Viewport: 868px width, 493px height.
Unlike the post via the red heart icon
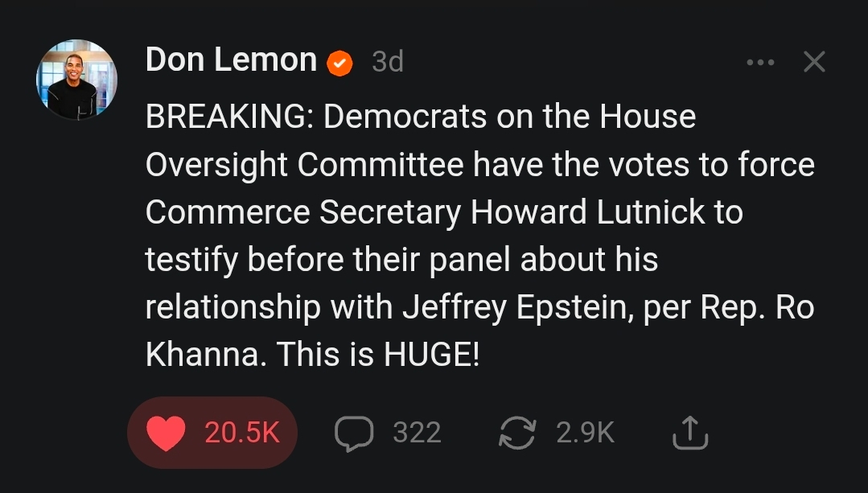click(x=167, y=433)
